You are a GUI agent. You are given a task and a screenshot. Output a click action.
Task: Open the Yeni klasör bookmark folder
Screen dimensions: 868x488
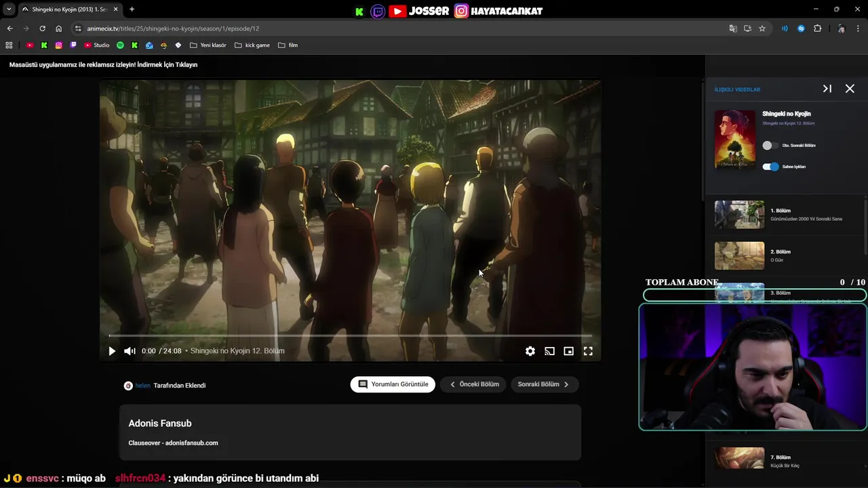(x=208, y=45)
